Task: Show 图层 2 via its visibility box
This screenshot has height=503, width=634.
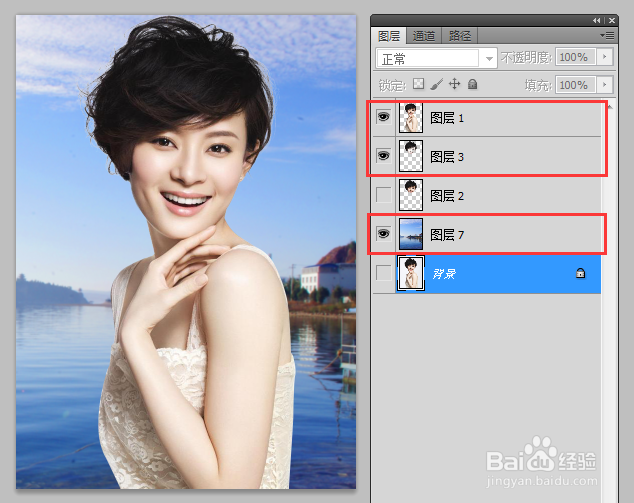Action: 383,195
